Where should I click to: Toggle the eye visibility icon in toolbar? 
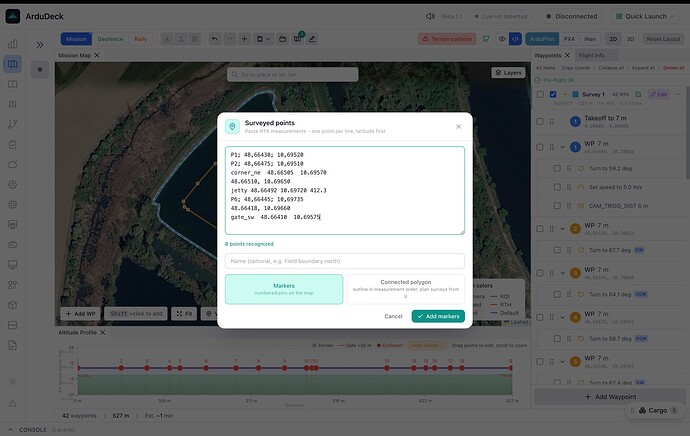(502, 39)
